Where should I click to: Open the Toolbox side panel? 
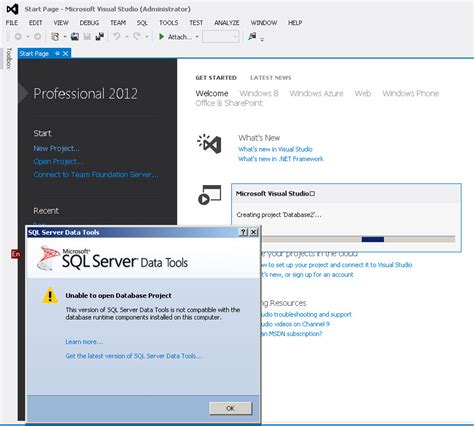click(x=9, y=58)
